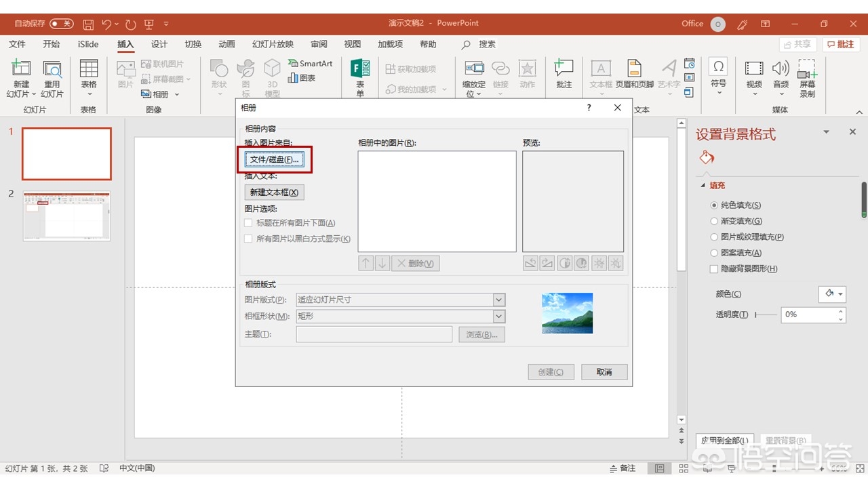Open the Animations (动画) ribbon tab
Image resolution: width=868 pixels, height=488 pixels.
pos(226,44)
